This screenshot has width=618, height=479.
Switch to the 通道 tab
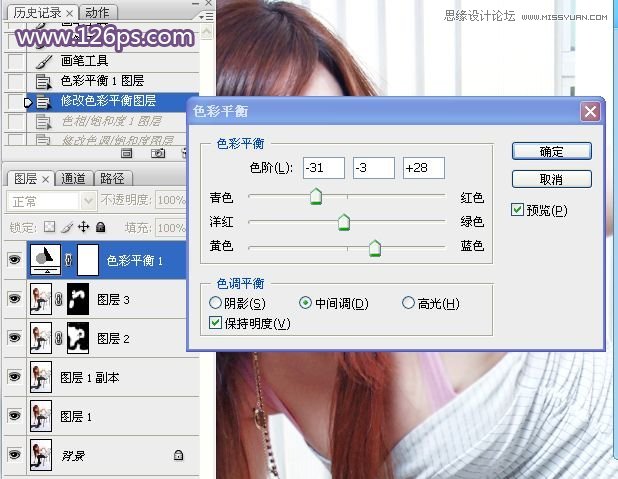(x=73, y=179)
